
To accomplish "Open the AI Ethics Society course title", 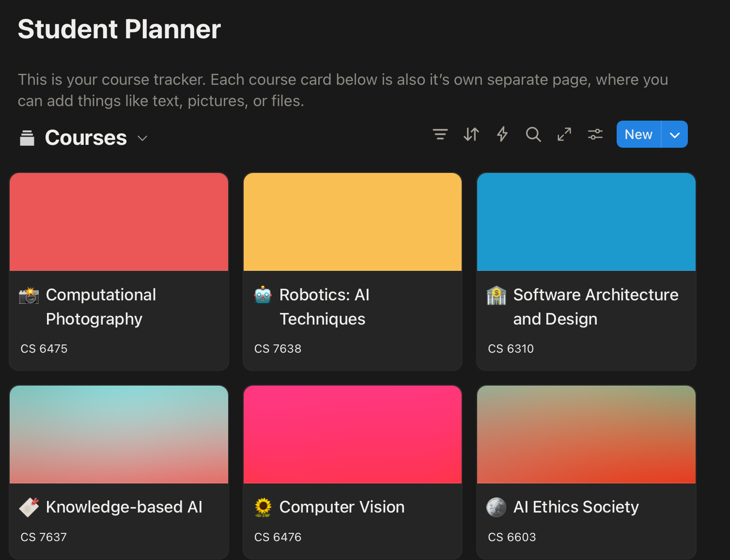I will coord(576,507).
